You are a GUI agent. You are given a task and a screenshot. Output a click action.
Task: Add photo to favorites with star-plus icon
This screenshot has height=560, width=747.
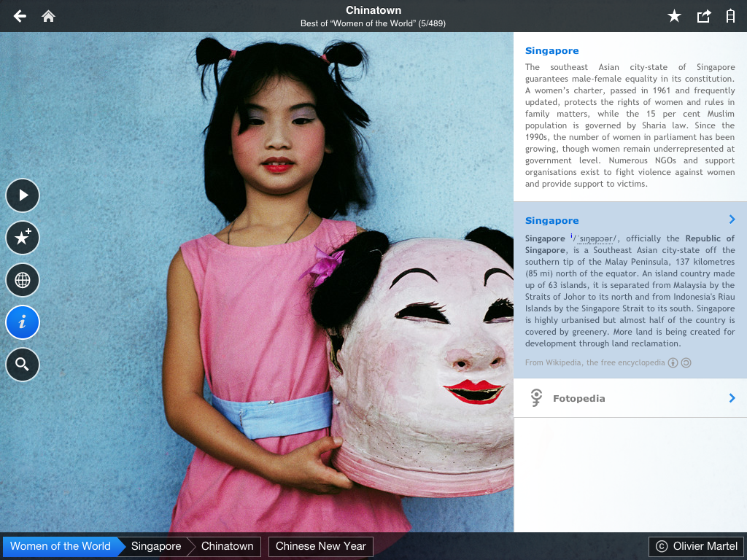click(x=23, y=238)
